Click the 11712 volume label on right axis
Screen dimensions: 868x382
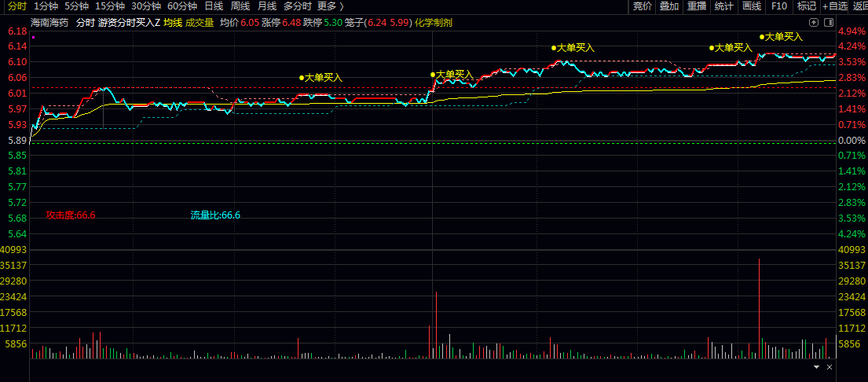[852, 328]
